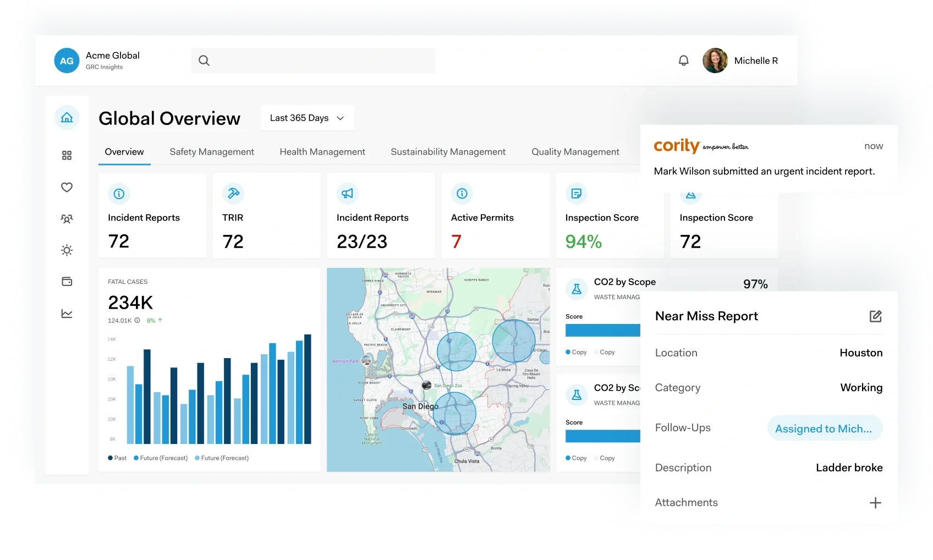Toggle the Past legend item in chart
This screenshot has width=933, height=560.
[117, 458]
